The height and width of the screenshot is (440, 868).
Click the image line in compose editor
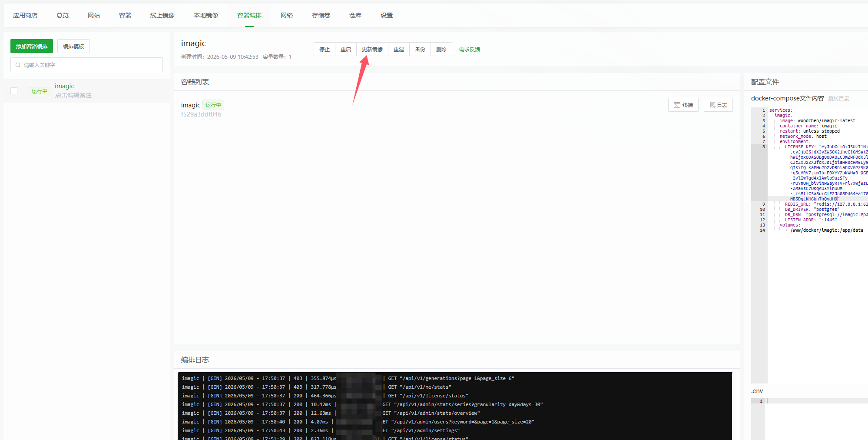point(817,121)
